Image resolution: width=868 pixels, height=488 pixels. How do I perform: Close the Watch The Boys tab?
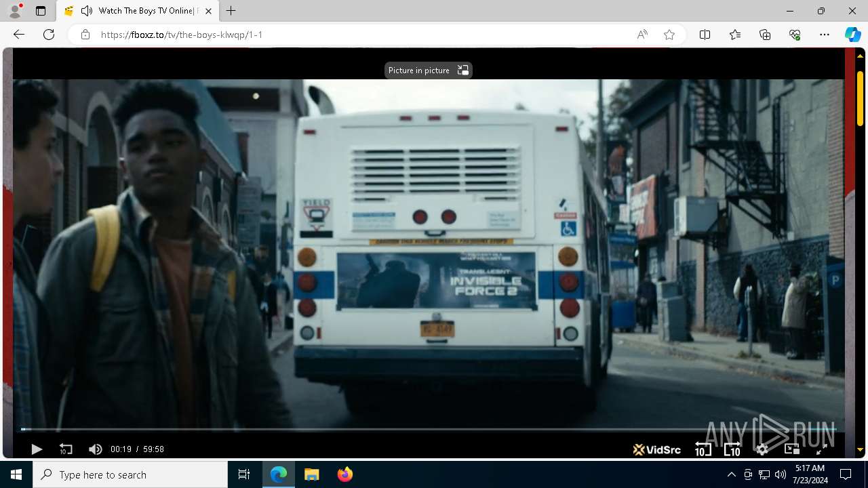point(208,11)
